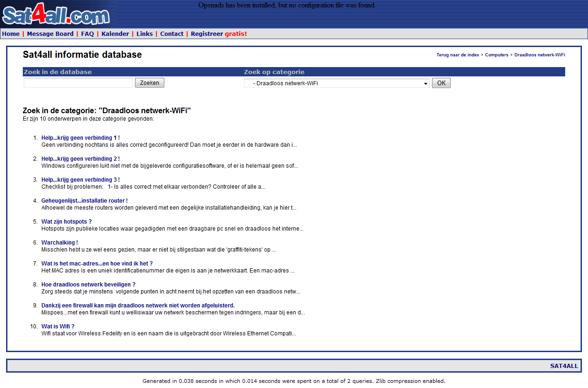Click the description starting 'Windows configureren lukt niet'
Screen dimensions: 588x388
click(169, 166)
